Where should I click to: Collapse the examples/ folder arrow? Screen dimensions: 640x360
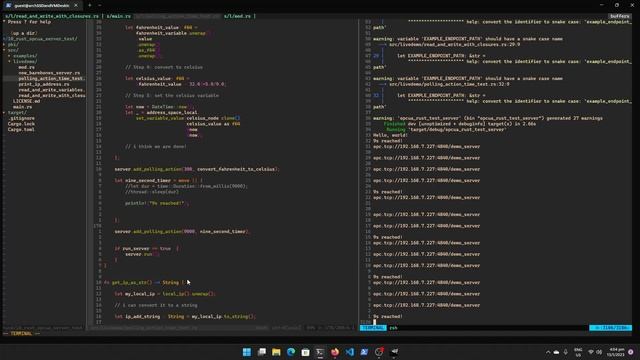(x=9, y=56)
